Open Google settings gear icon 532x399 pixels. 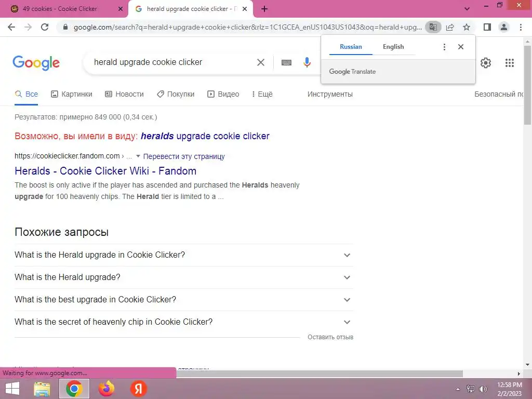[486, 63]
